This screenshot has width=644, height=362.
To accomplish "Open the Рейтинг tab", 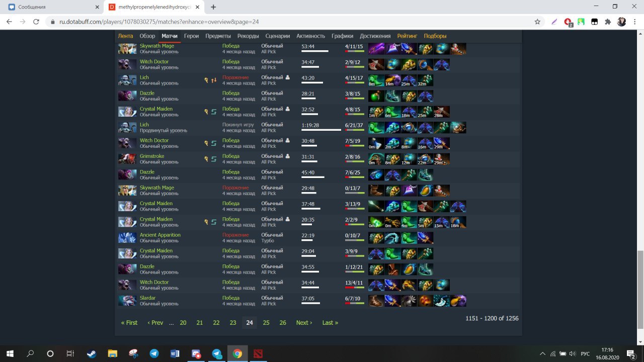I will (407, 36).
